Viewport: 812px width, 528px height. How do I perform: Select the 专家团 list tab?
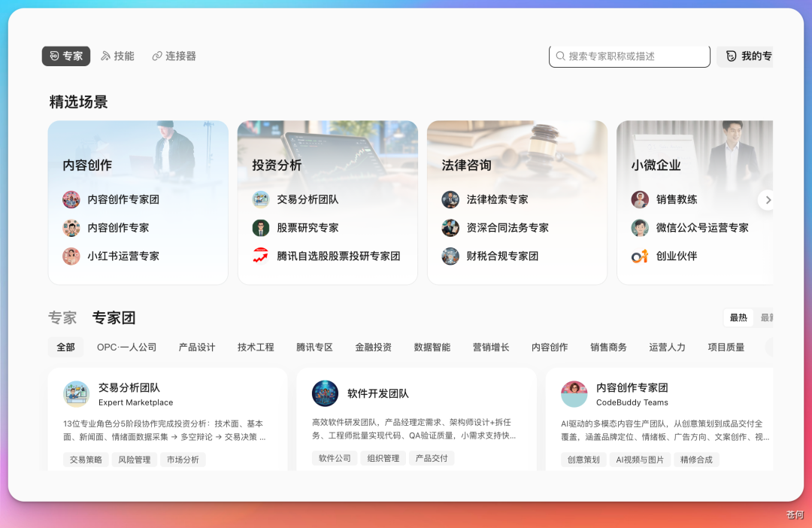(114, 317)
